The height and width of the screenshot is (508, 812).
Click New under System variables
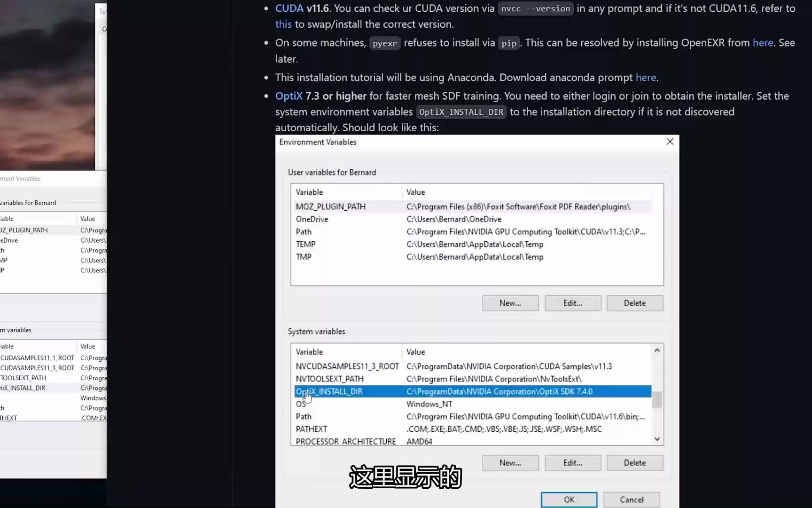[x=510, y=462]
